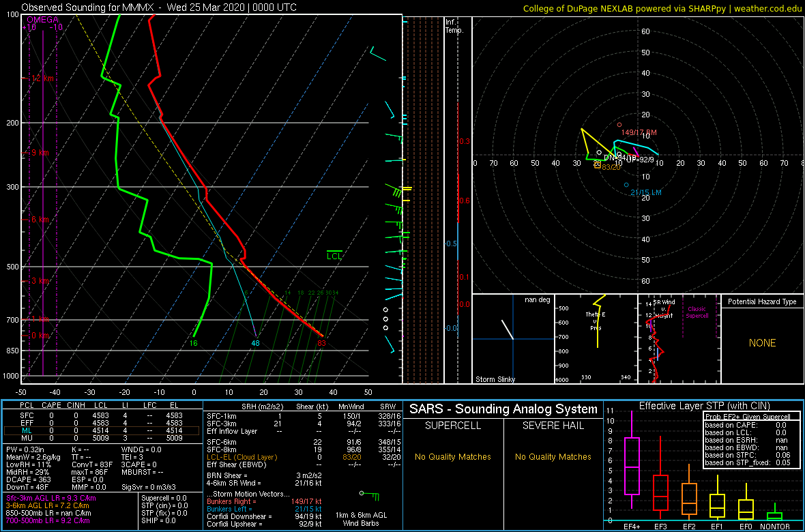Select the LCL-EL (Cloud Layer) row
Viewport: 805px width, 532px height.
point(304,457)
